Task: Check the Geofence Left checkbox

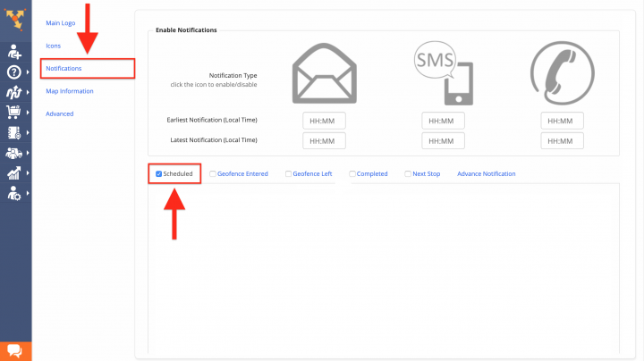Action: click(288, 174)
